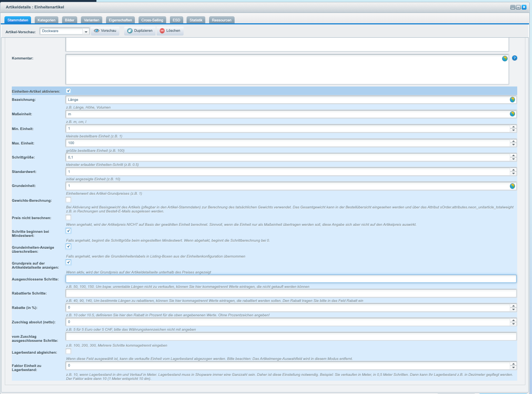
Task: Click the Max. Einheit field showing 100
Action: [x=288, y=143]
